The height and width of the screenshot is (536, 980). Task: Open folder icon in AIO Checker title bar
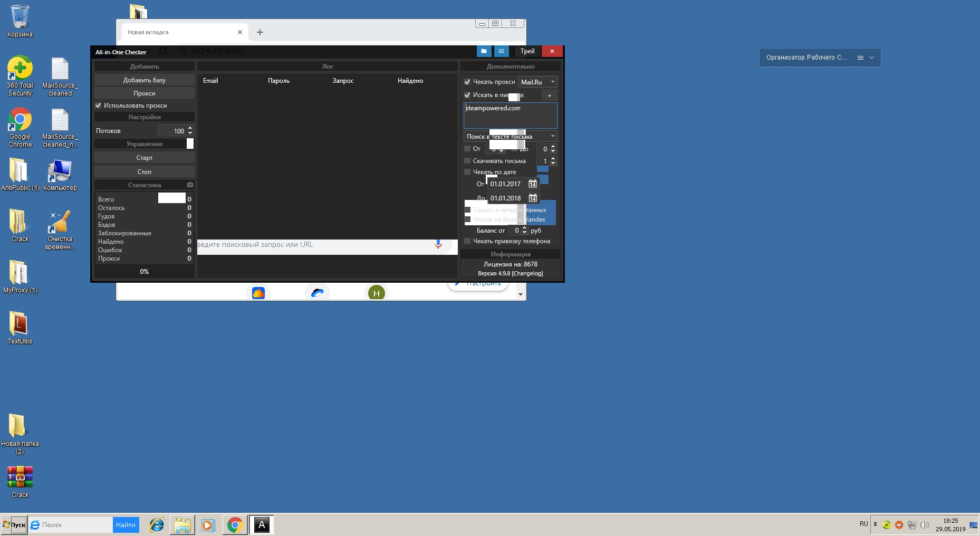[484, 51]
